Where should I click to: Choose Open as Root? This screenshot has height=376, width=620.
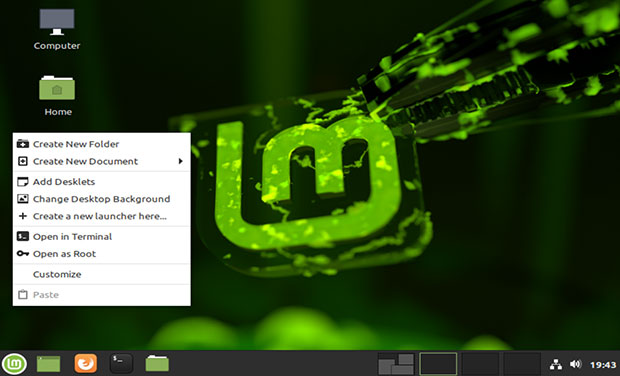click(102, 254)
